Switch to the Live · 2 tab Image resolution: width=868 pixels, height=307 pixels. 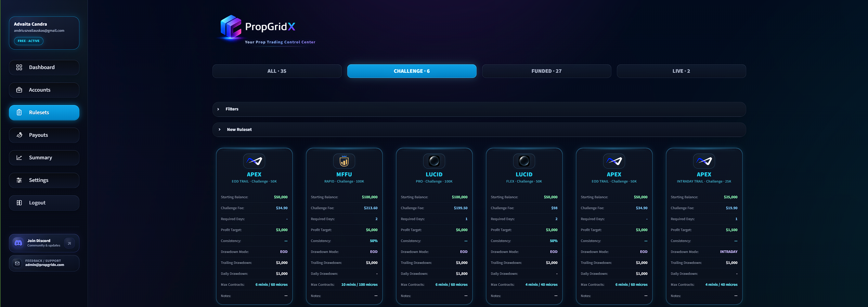[x=681, y=71]
